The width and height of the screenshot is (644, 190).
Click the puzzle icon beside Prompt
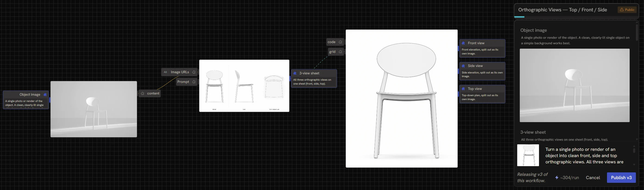[x=194, y=82]
